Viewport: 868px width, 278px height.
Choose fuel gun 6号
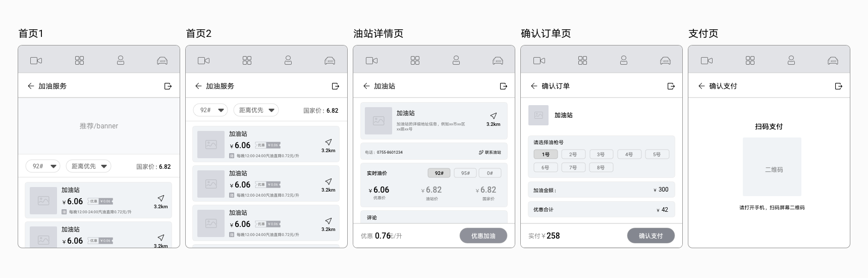point(546,167)
